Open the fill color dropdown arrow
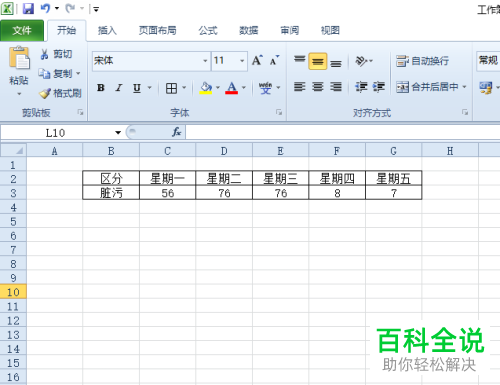This screenshot has width=500, height=385. [218, 88]
